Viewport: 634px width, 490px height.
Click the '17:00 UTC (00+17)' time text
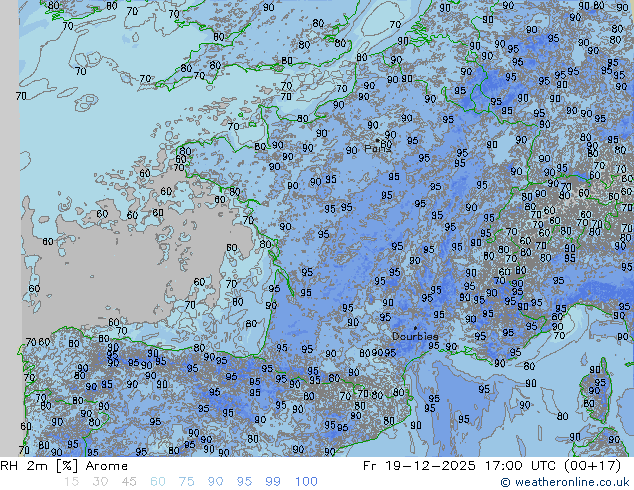click(553, 466)
